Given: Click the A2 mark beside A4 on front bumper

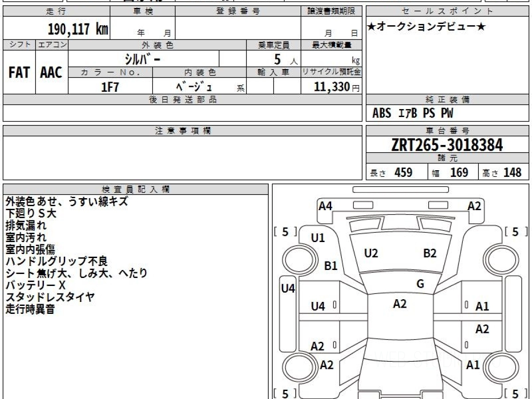Looking at the screenshot, I should coord(474,206).
